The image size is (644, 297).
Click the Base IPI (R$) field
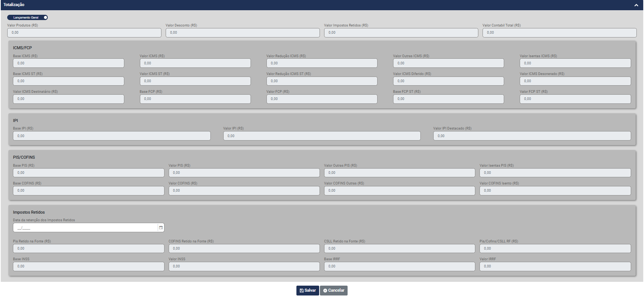pyautogui.click(x=112, y=136)
